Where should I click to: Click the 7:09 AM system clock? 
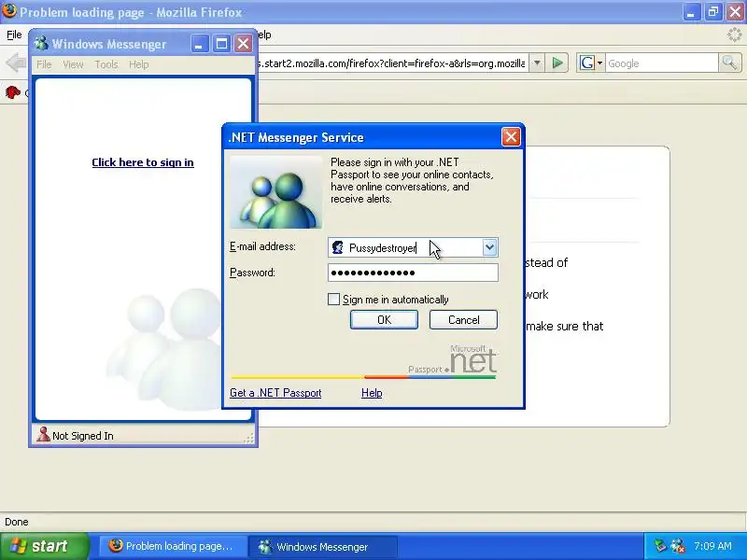[x=712, y=546]
